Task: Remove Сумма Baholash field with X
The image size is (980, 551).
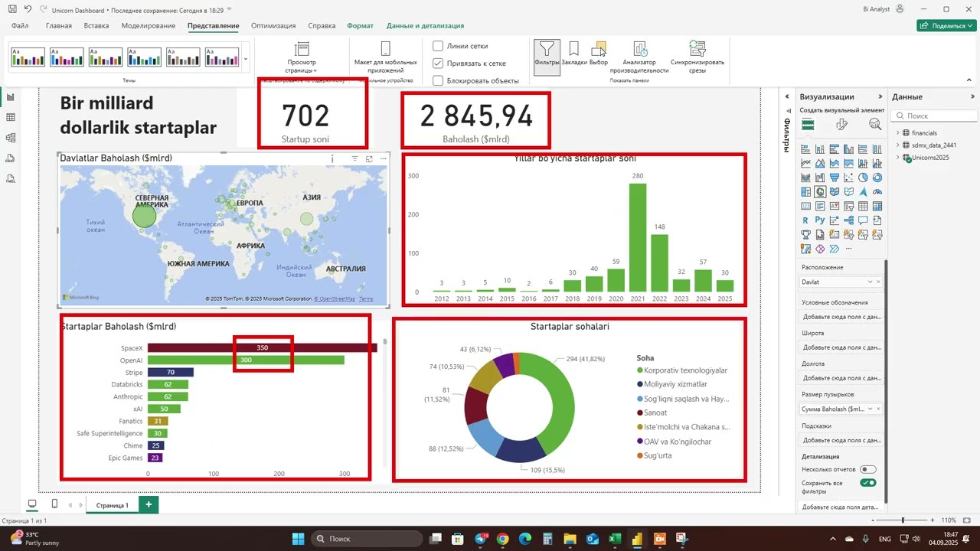Action: (878, 409)
